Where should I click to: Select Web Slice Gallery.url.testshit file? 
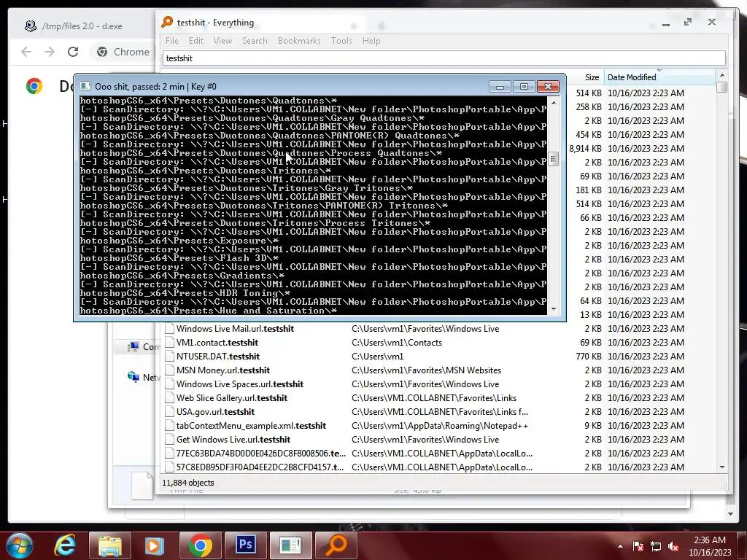[231, 397]
